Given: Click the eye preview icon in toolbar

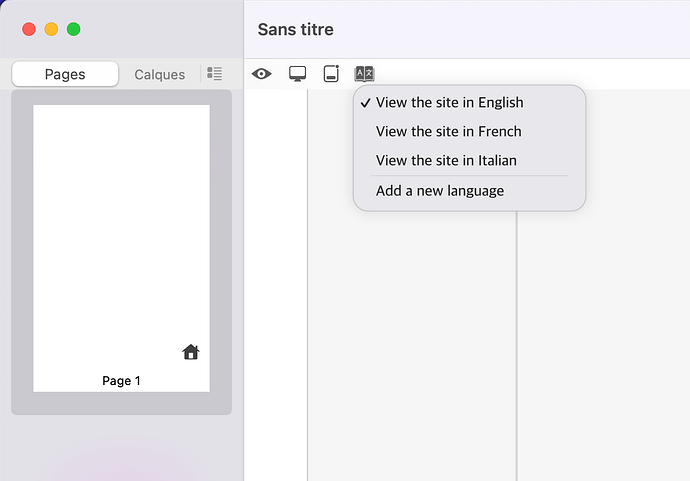Looking at the screenshot, I should coord(261,73).
